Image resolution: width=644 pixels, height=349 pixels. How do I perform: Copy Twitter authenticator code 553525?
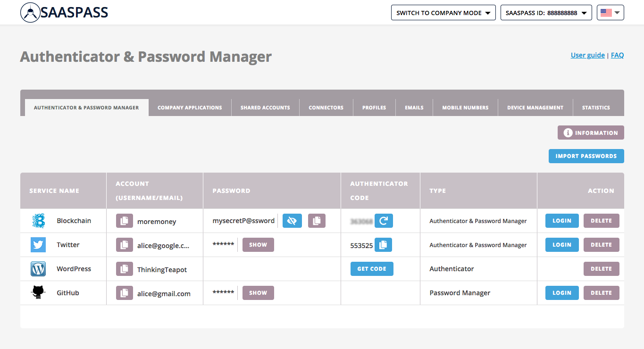click(x=383, y=245)
